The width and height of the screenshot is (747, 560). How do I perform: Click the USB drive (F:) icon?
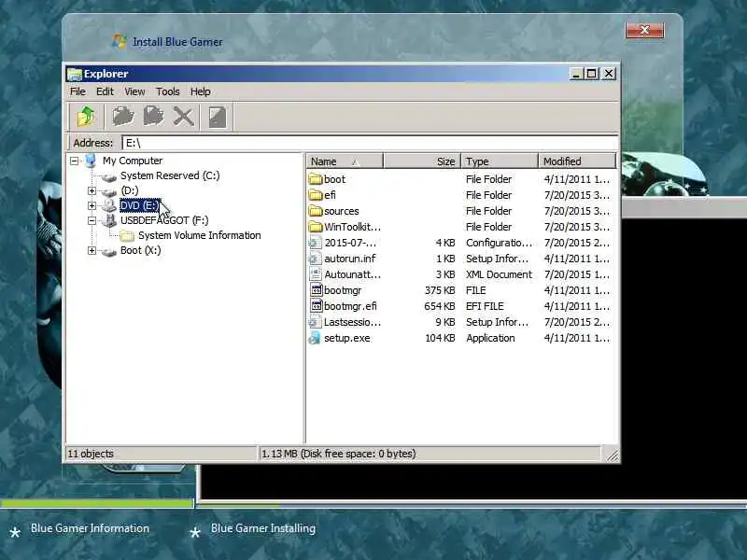109,220
